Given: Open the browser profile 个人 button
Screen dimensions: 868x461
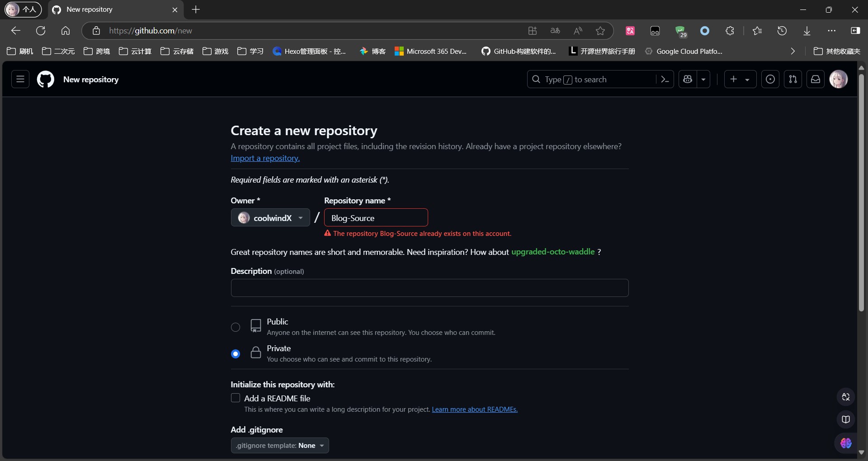Looking at the screenshot, I should point(23,9).
